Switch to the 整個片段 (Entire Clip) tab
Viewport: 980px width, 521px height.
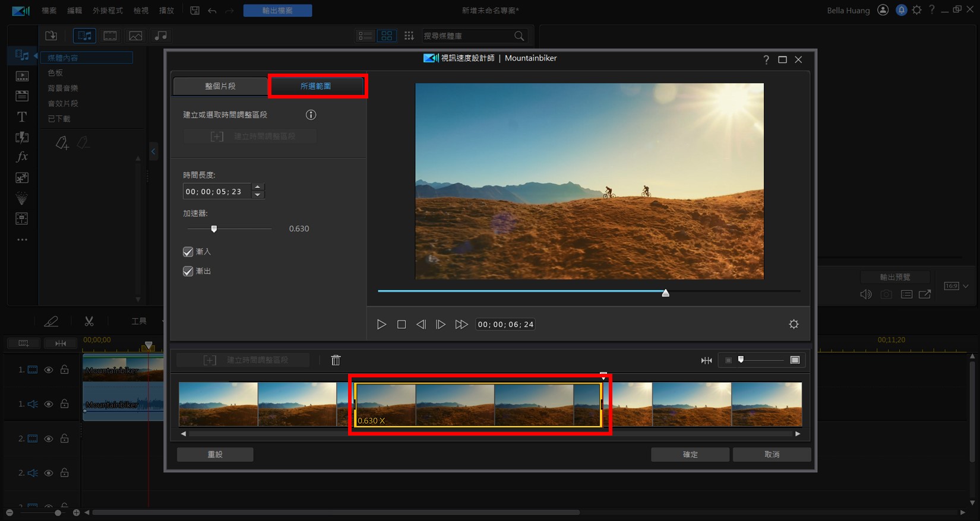220,86
